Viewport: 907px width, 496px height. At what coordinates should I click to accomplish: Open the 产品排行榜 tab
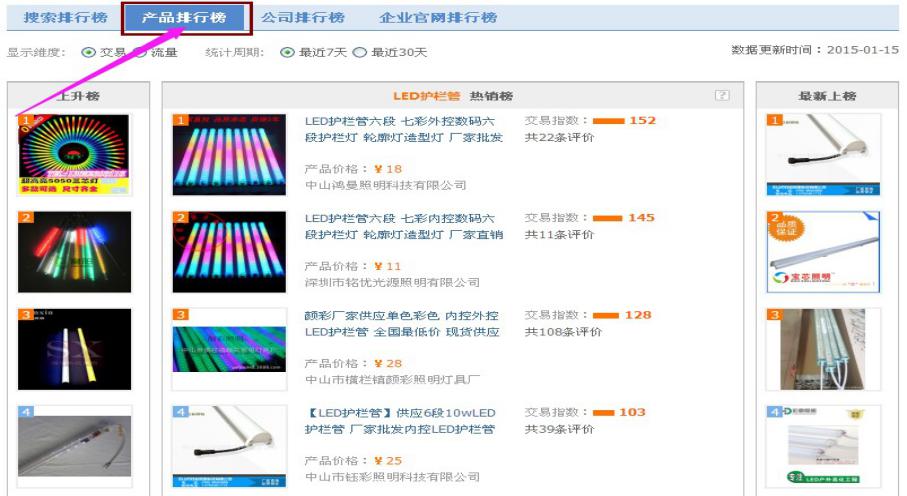[186, 17]
